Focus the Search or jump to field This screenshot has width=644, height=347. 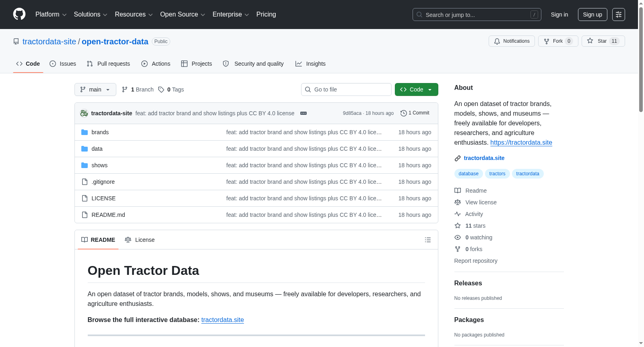point(477,15)
